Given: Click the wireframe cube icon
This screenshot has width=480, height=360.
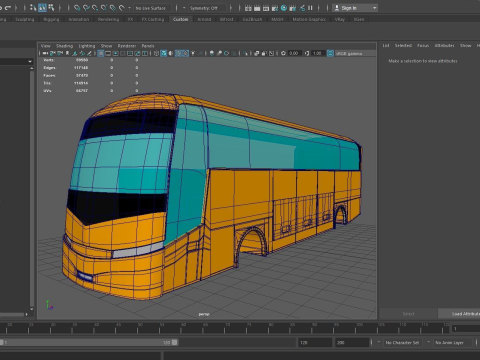Looking at the screenshot, I should tap(156, 53).
